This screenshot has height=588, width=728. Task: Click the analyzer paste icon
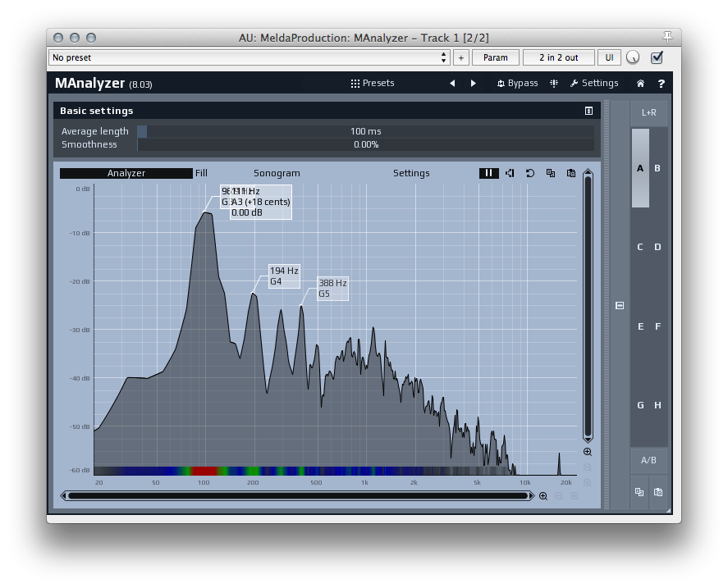click(571, 173)
